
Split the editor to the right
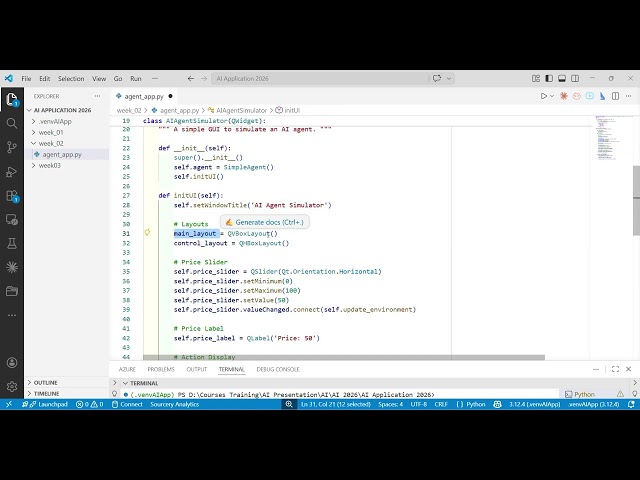(x=616, y=96)
